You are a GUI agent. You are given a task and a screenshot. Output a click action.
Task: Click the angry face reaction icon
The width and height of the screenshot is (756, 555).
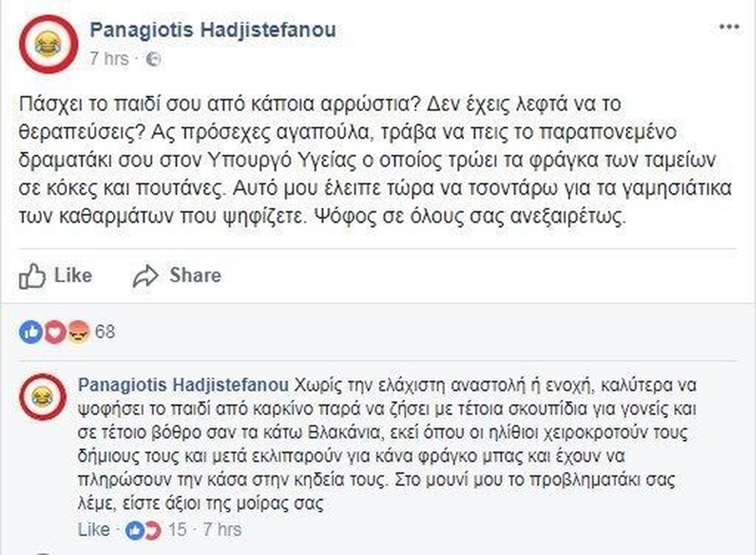click(x=78, y=332)
